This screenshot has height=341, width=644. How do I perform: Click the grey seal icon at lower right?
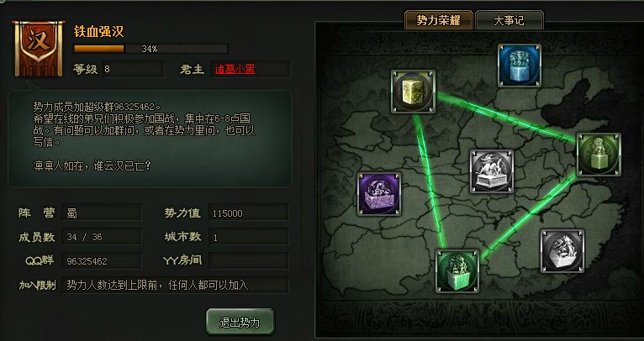coord(562,251)
